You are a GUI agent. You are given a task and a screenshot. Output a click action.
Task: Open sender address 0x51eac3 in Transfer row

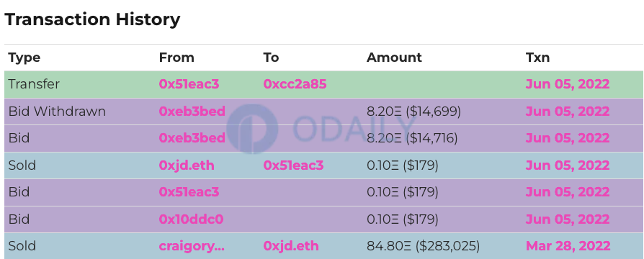(x=189, y=84)
